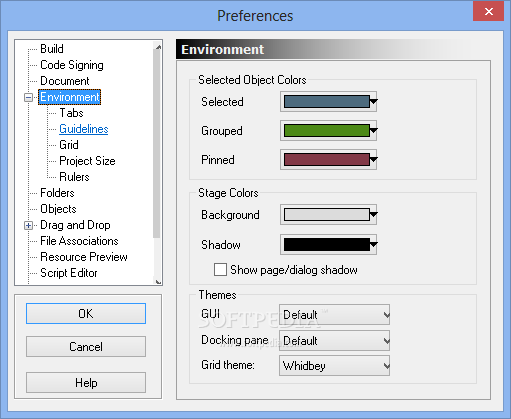
Task: Open the Docking pane theme dropdown
Action: (334, 341)
